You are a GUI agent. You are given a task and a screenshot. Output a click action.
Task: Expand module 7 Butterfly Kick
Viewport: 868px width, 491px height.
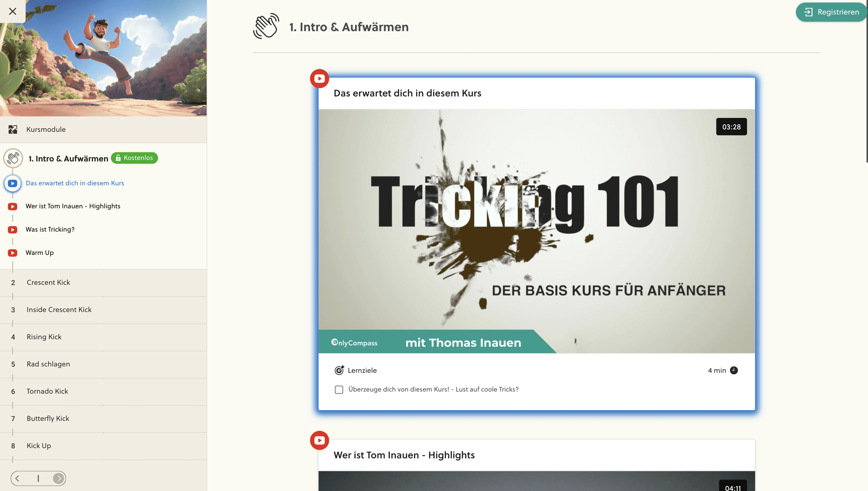(x=103, y=419)
